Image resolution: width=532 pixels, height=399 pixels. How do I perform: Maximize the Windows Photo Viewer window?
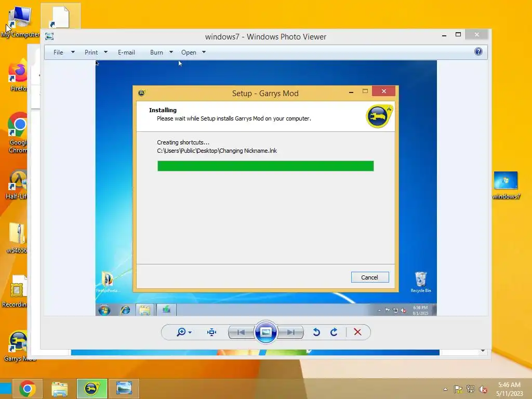pos(458,35)
